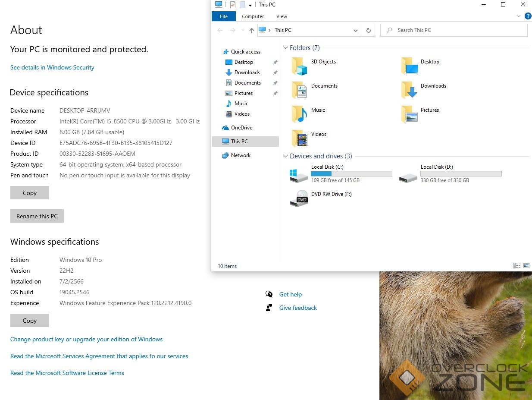
Task: Open the Computer ribbon tab
Action: tap(253, 16)
